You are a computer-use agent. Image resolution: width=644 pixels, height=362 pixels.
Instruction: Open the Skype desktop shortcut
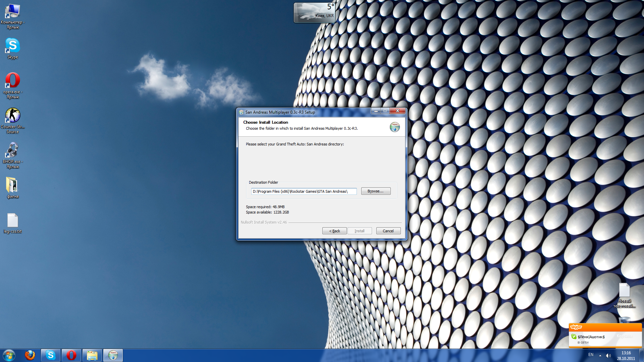pos(13,46)
